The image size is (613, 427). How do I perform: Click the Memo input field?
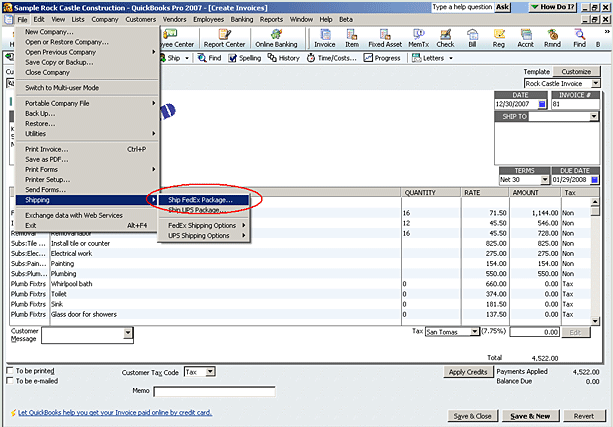tap(214, 391)
